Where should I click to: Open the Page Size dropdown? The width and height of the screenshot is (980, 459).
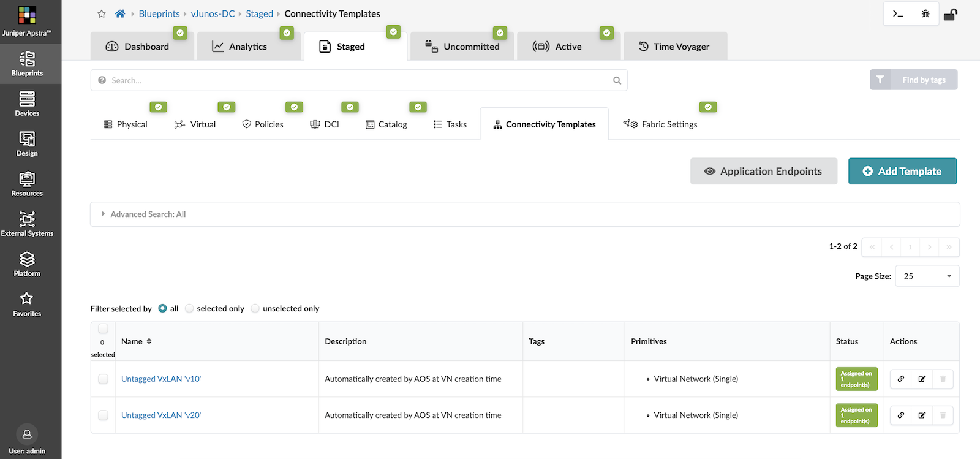tap(927, 276)
